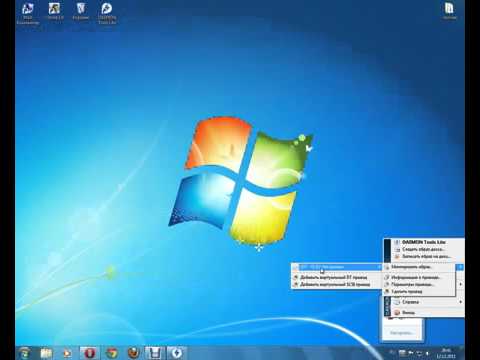
Task: Open the Total Commander desktop shortcut
Action: [28, 13]
